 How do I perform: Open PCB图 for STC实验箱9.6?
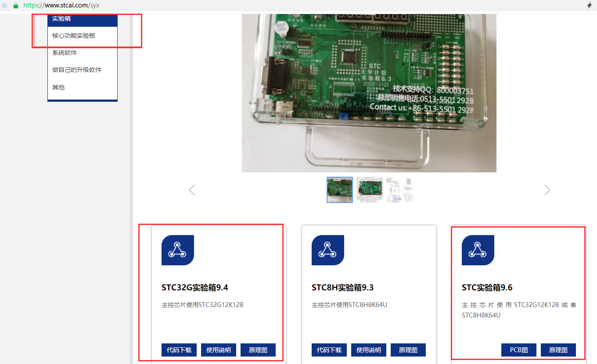[x=519, y=350]
